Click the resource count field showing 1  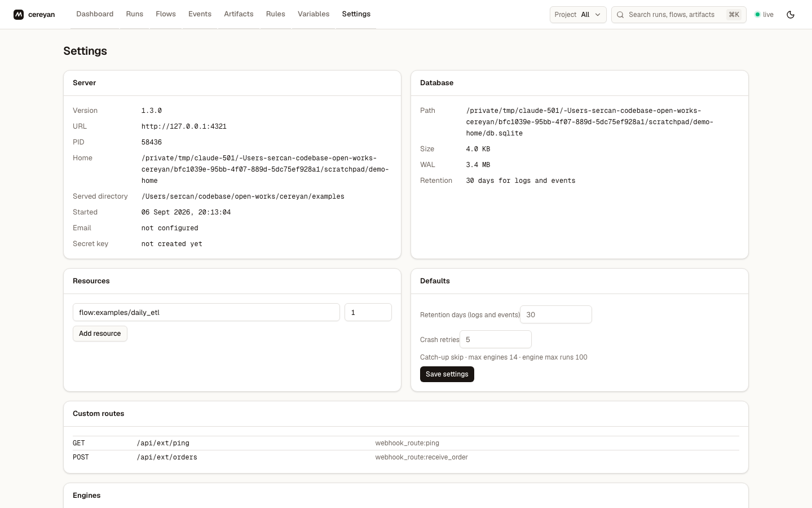[x=368, y=312]
